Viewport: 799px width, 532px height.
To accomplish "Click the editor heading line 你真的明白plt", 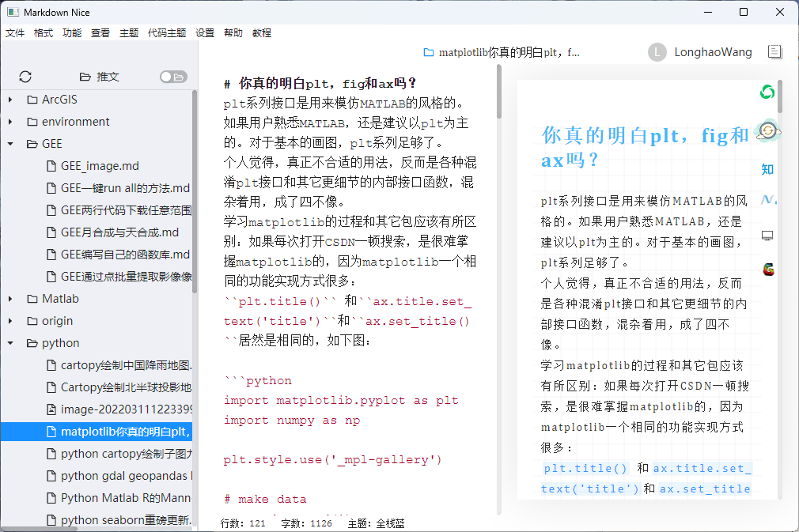I will point(320,84).
